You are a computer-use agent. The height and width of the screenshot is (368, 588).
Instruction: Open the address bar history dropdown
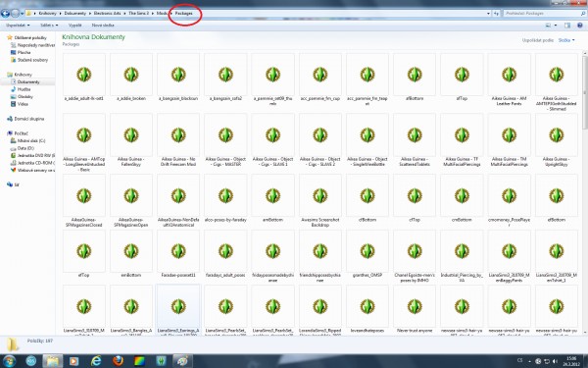pyautogui.click(x=488, y=13)
